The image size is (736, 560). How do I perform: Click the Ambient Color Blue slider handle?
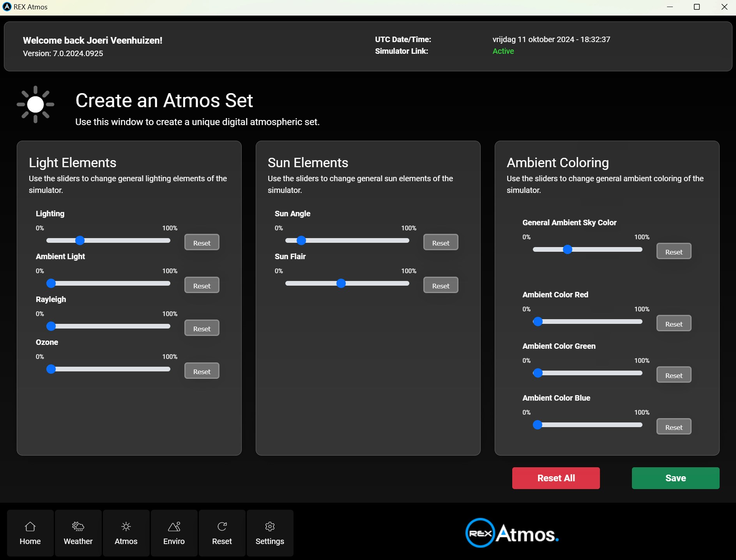coord(538,425)
